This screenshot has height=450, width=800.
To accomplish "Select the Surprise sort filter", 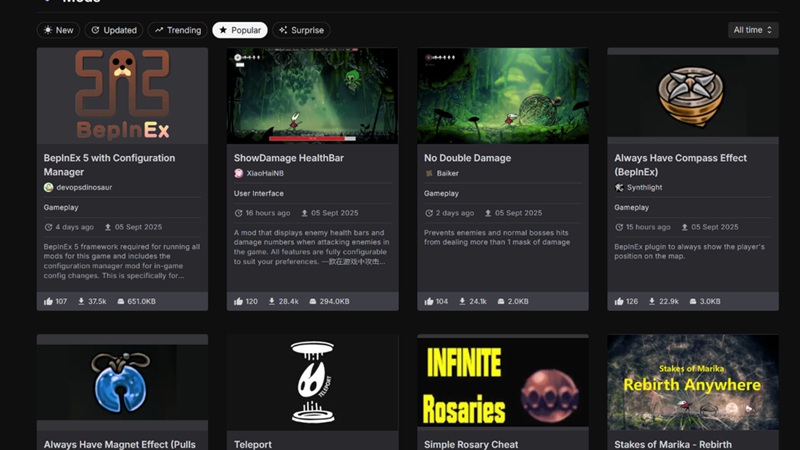I will (x=301, y=30).
